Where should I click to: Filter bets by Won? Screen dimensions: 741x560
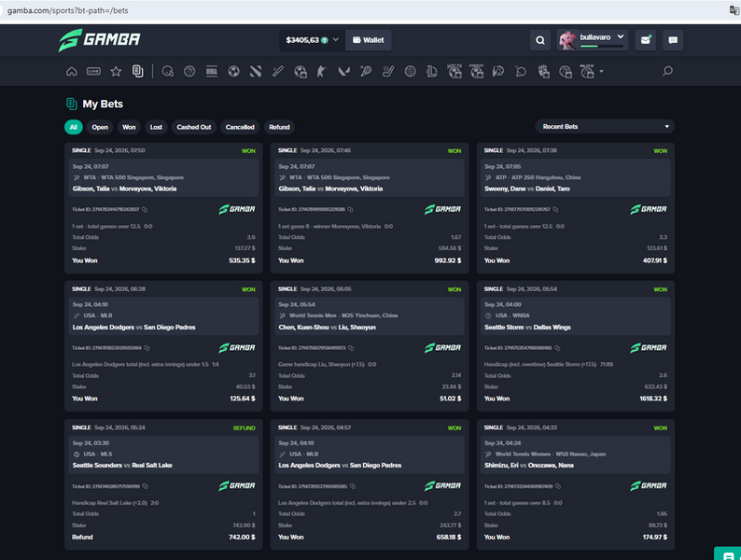[129, 127]
